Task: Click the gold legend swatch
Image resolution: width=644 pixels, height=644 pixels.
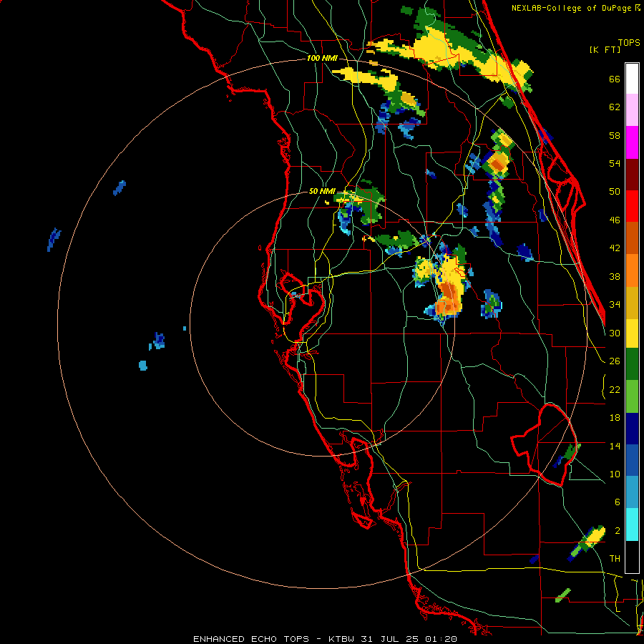Action: point(632,303)
